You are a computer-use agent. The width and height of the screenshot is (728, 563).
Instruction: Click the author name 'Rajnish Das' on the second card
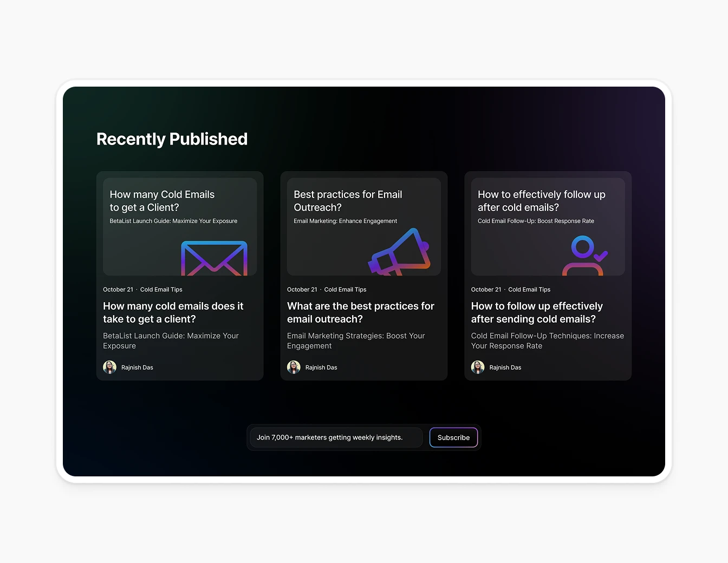tap(322, 367)
